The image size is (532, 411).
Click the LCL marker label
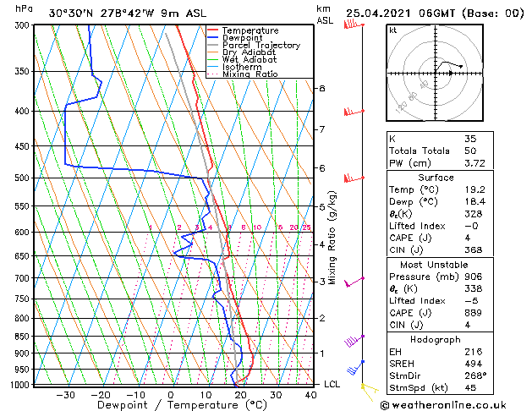(x=332, y=384)
